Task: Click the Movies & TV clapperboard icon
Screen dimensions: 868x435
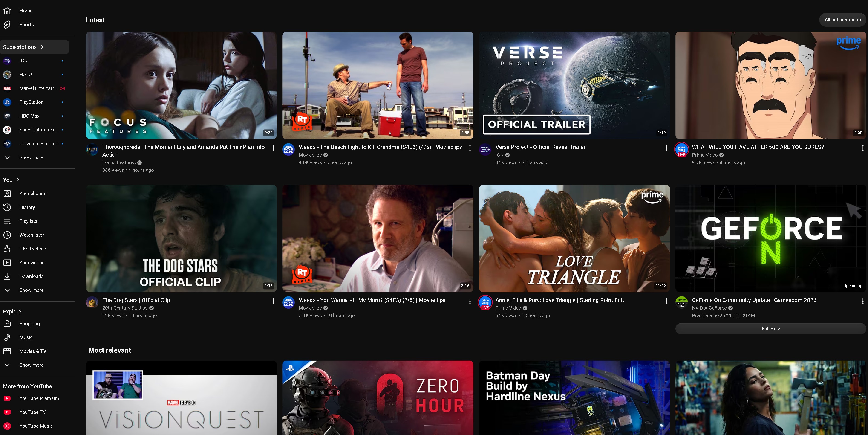Action: pos(7,351)
